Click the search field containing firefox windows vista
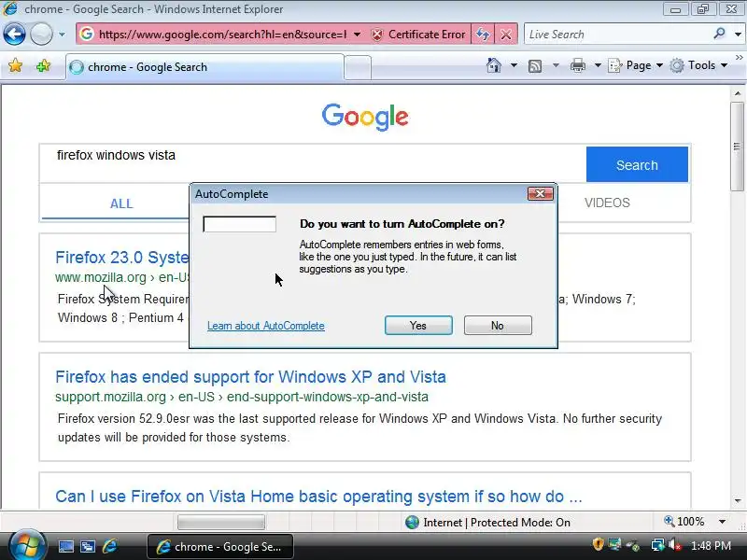Screen dimensions: 747x560 click(x=313, y=163)
